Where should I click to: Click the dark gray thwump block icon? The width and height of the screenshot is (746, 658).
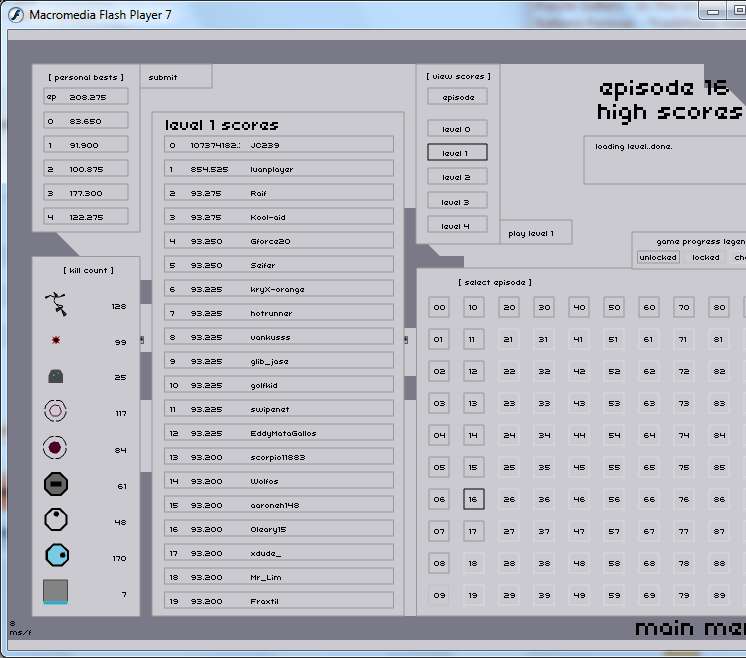point(56,377)
